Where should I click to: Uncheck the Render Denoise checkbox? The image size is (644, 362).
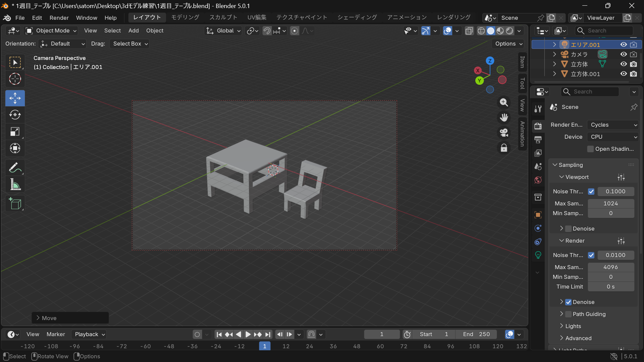(568, 302)
